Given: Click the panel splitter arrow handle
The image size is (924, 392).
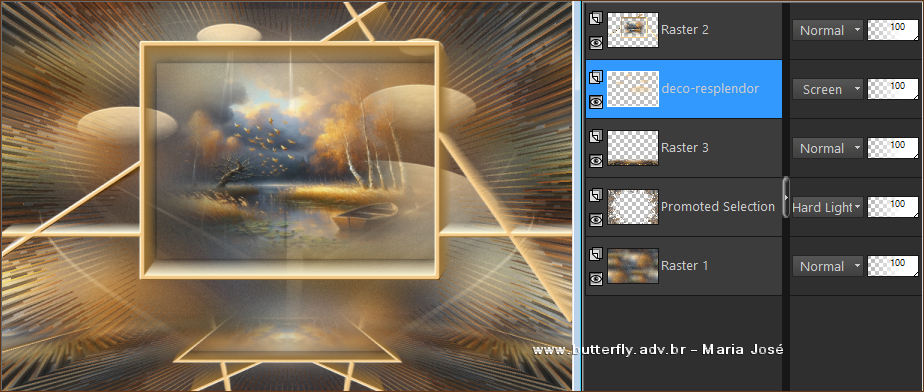Looking at the screenshot, I should tap(786, 197).
